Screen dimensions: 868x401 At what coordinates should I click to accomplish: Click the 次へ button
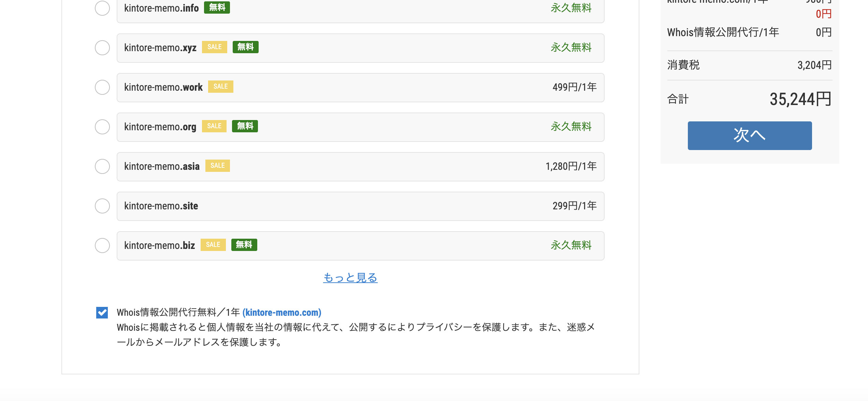point(749,135)
